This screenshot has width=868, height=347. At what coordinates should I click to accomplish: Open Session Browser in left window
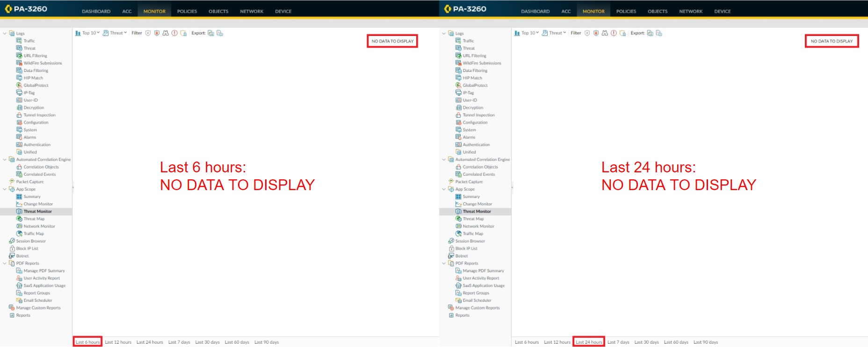pyautogui.click(x=27, y=241)
